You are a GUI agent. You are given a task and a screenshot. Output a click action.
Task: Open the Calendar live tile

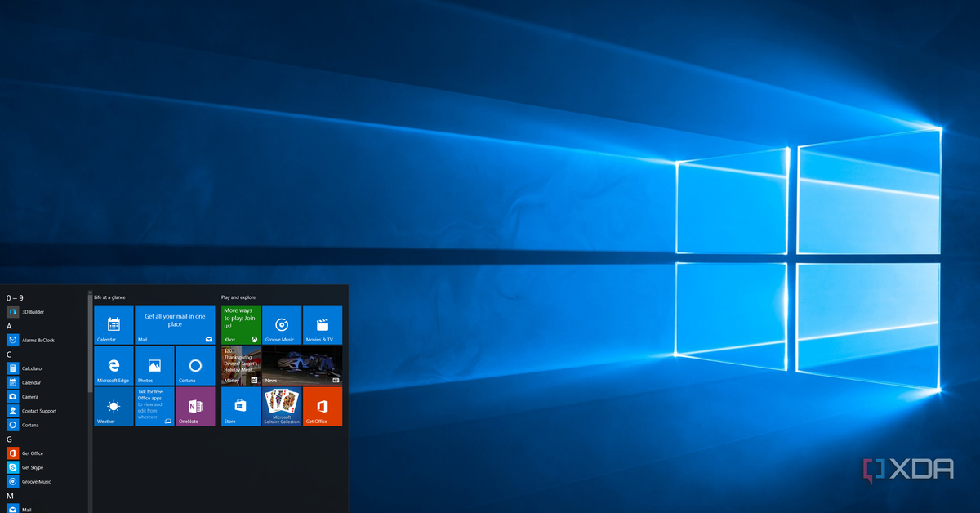coord(114,324)
